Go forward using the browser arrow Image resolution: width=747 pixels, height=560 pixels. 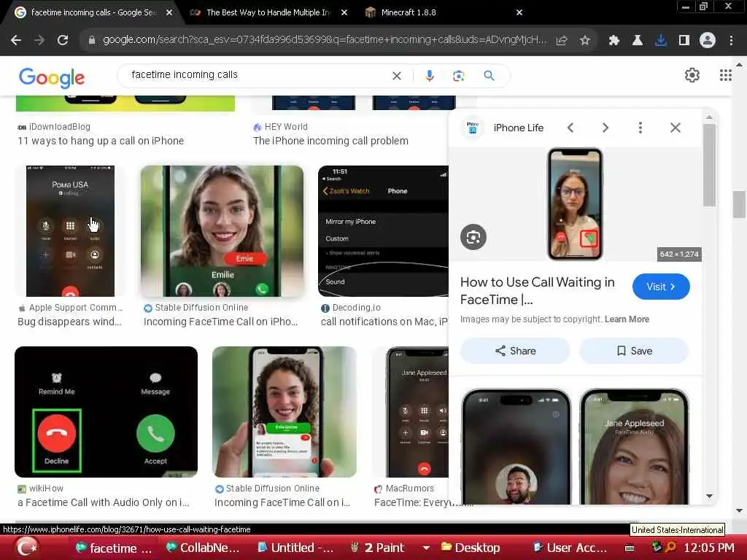point(39,41)
